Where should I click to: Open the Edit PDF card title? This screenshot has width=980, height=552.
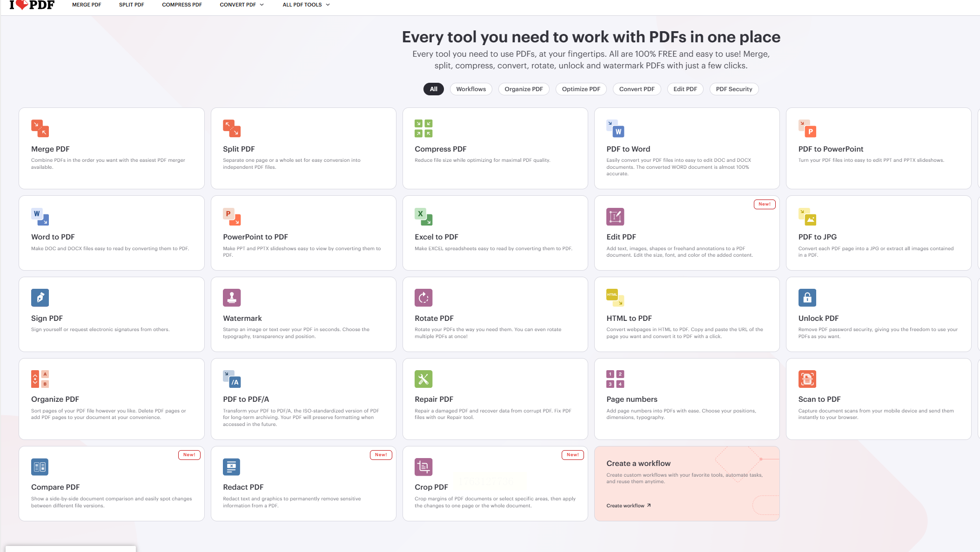pos(621,237)
